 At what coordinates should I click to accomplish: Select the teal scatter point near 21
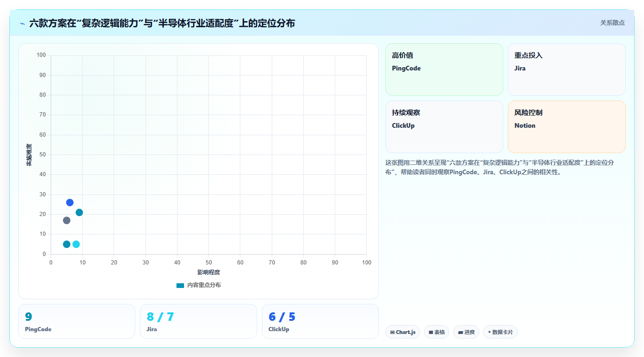click(79, 212)
